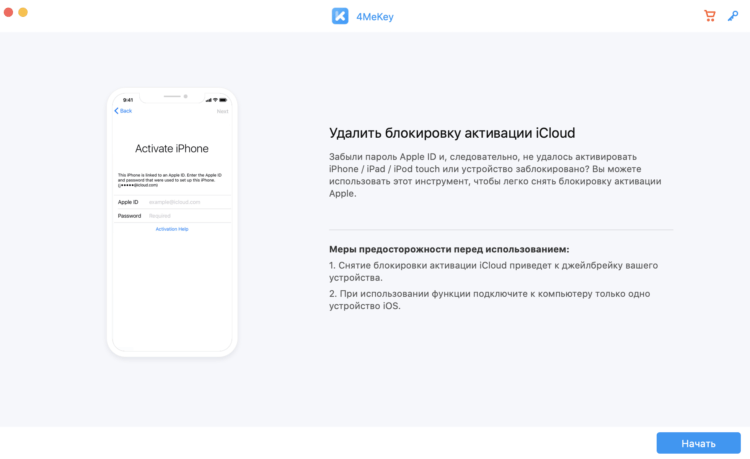
Task: Click precaution 1 about джейлбрейку
Action: click(x=494, y=272)
